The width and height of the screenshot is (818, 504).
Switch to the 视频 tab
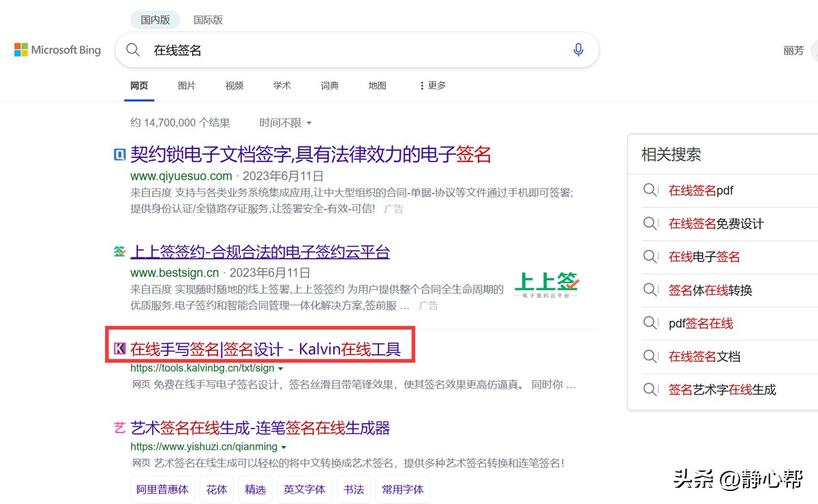point(234,85)
